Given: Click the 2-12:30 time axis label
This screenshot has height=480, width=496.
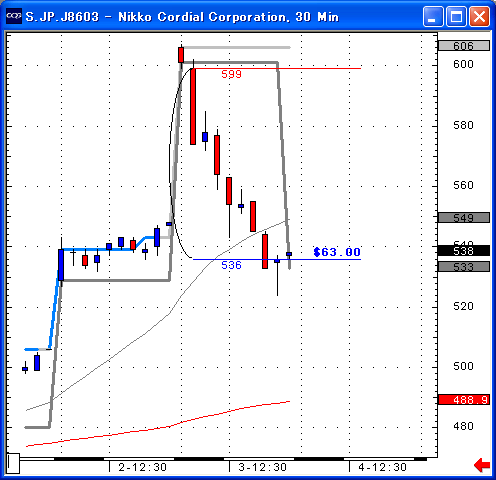Looking at the screenshot, I should pos(143,467).
